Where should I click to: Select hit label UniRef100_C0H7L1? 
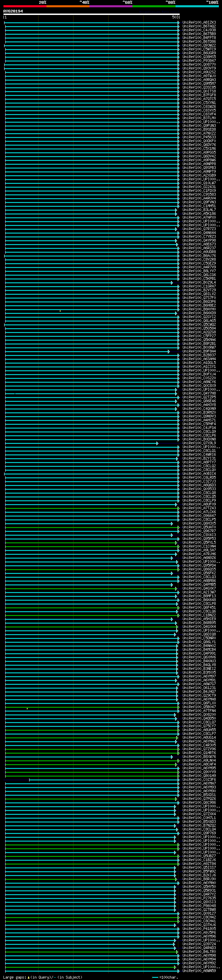[199, 818]
